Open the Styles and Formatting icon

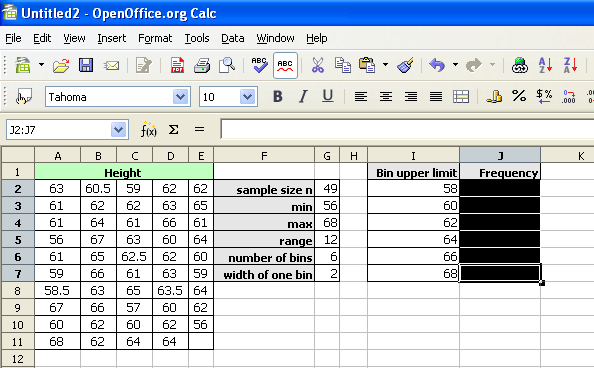(x=23, y=97)
